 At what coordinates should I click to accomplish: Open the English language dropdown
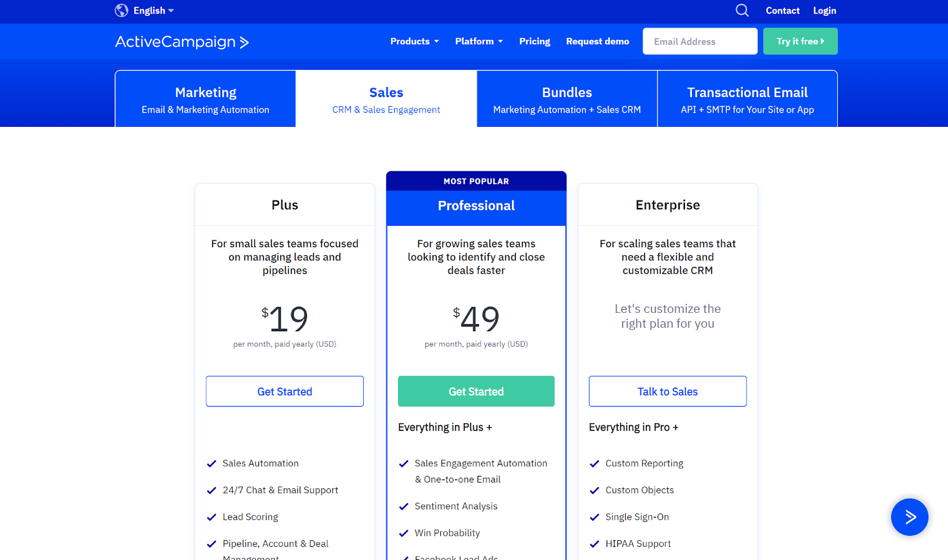point(153,11)
